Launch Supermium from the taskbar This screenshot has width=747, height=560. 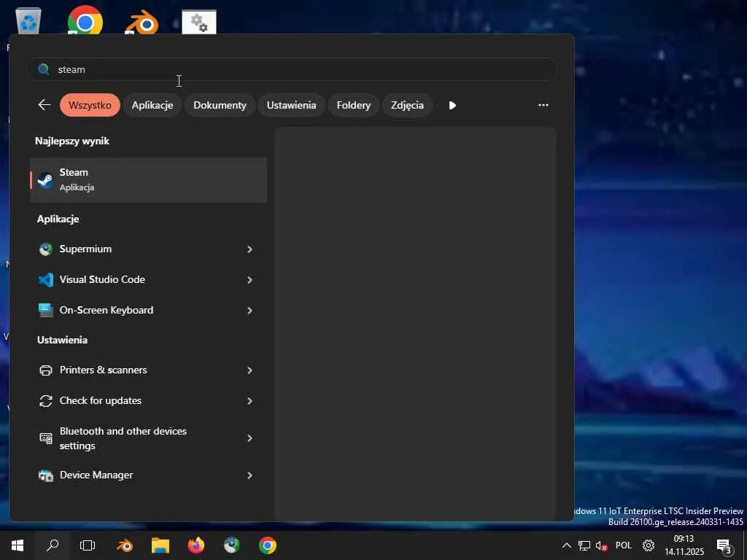232,545
